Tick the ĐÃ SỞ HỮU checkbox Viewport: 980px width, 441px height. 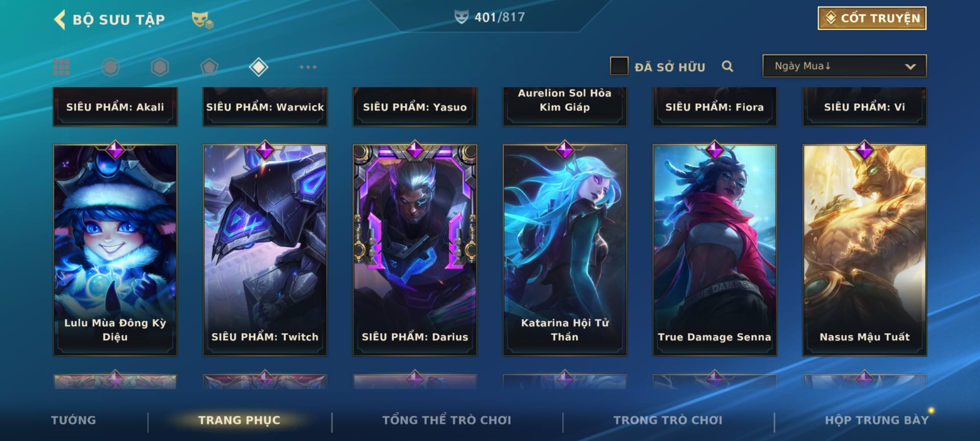pos(619,66)
